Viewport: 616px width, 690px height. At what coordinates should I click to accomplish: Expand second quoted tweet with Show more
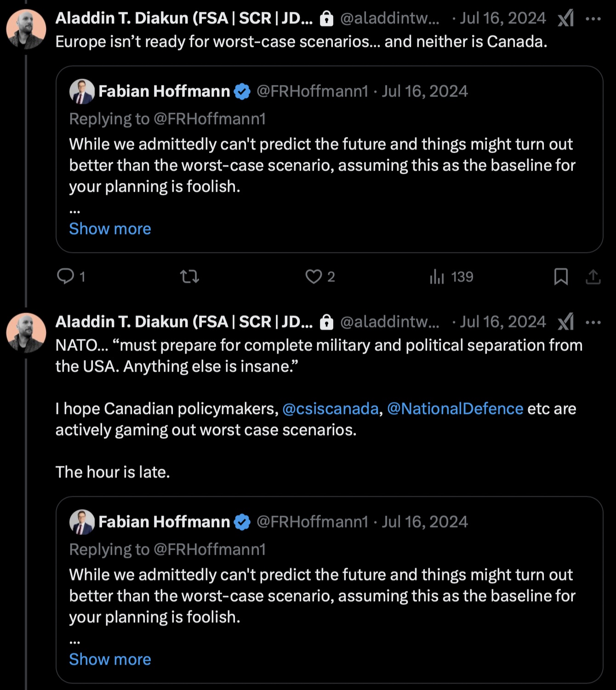110,659
